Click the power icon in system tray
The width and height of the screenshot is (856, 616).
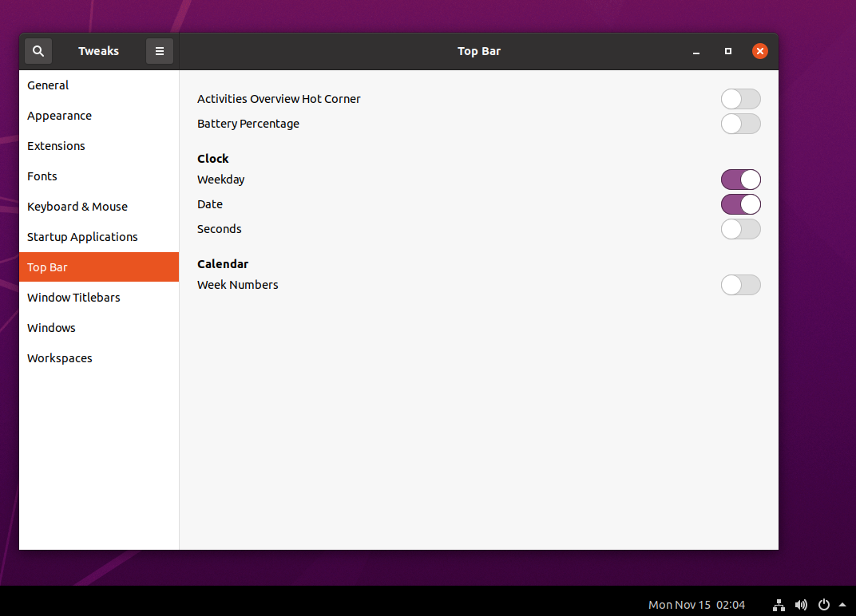coord(824,604)
